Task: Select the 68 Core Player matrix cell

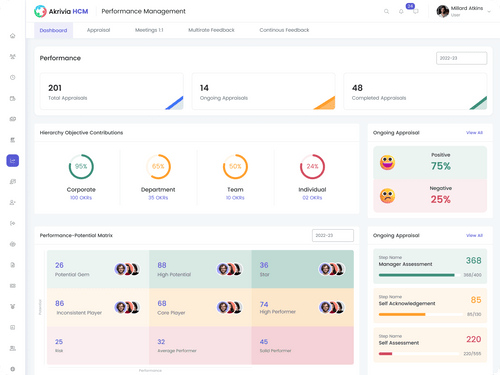Action: (200, 307)
